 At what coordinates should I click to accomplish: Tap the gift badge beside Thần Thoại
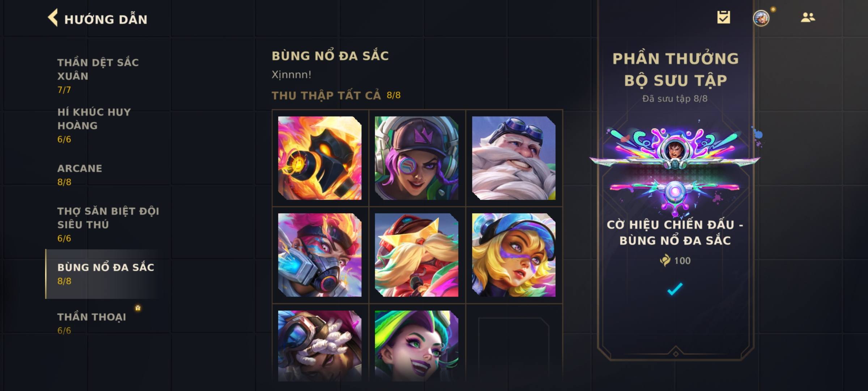coord(138,308)
